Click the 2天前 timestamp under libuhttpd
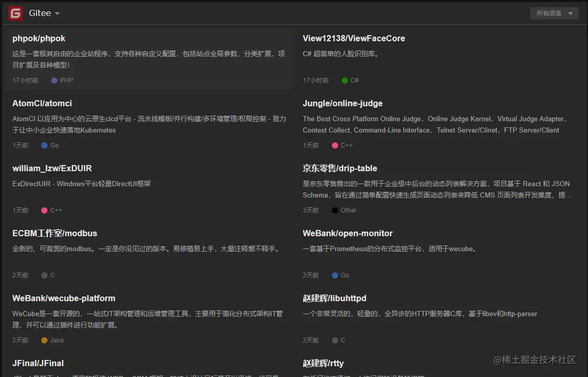This screenshot has width=588, height=377. [x=310, y=340]
